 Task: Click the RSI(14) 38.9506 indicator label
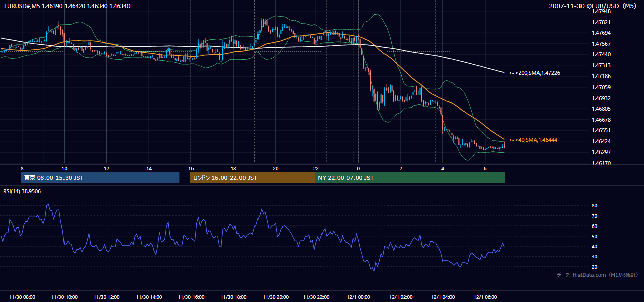tap(22, 191)
